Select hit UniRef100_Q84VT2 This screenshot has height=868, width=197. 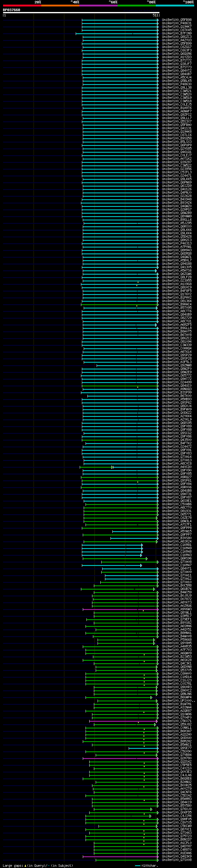(x=177, y=71)
